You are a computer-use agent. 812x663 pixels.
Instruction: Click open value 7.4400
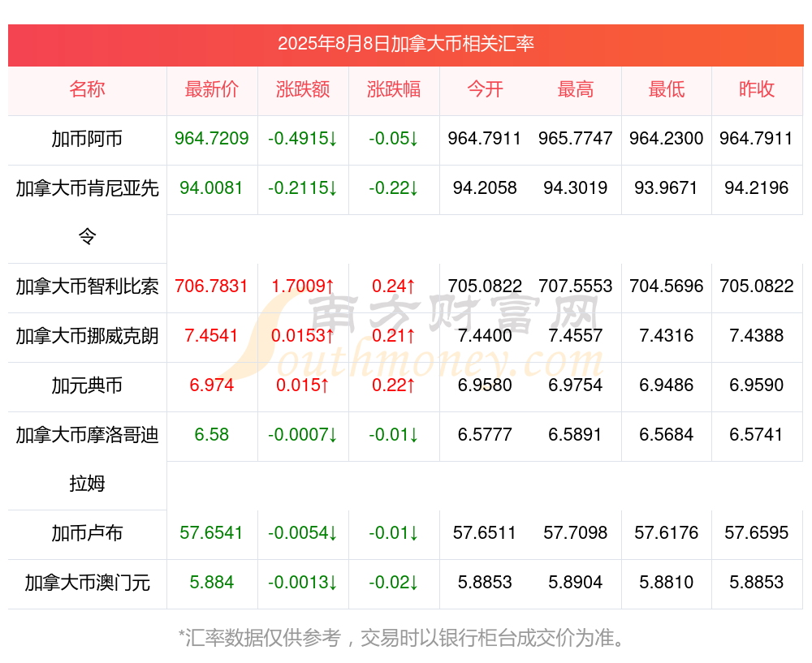tap(485, 335)
